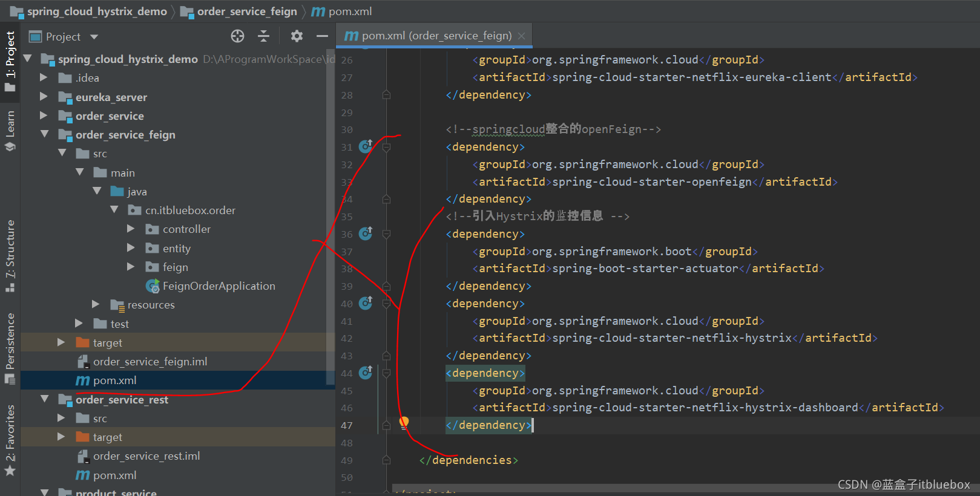This screenshot has width=980, height=496.
Task: Expand the feign package
Action: (x=131, y=267)
